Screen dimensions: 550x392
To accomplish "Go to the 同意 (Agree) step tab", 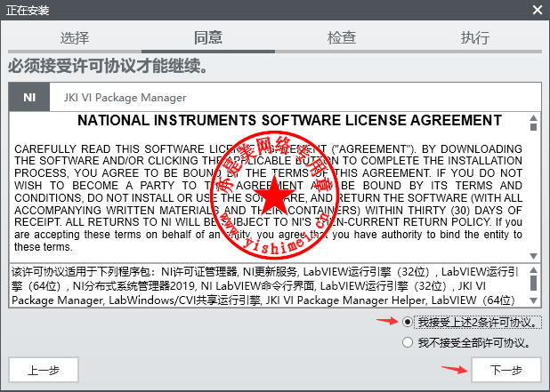I will pyautogui.click(x=208, y=37).
